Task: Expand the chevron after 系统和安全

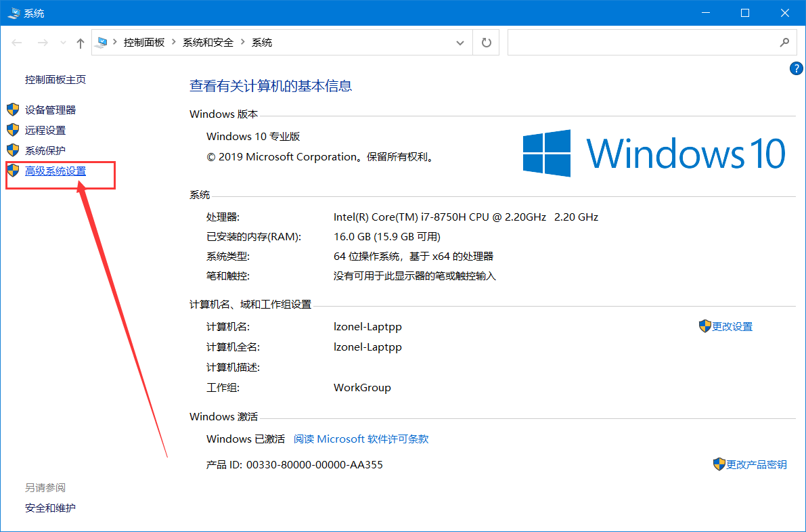Action: 243,43
